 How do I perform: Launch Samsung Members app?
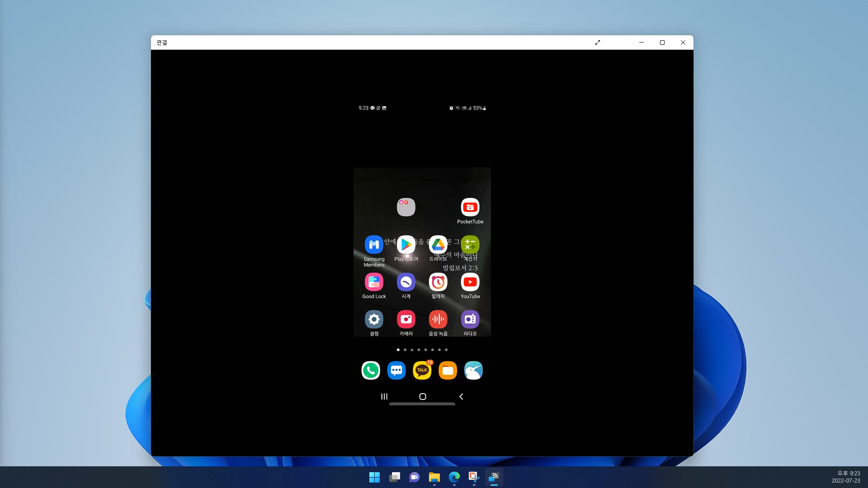(x=374, y=245)
